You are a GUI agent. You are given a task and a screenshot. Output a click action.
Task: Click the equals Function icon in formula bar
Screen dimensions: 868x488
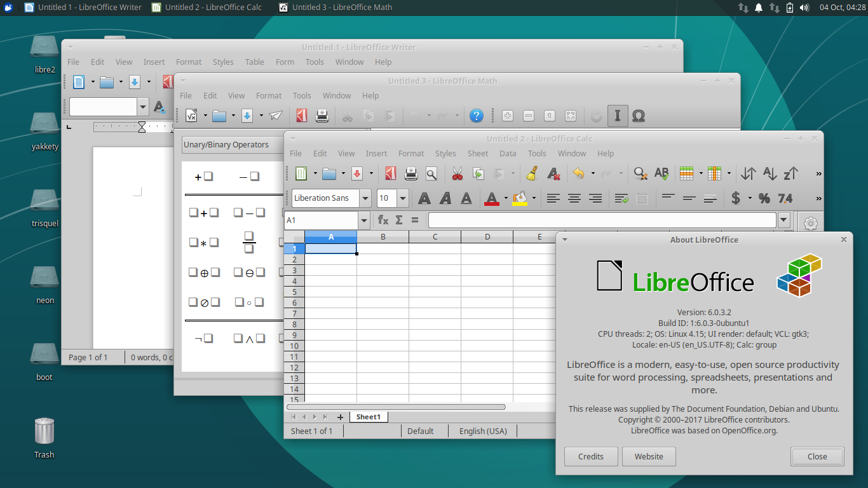[x=415, y=220]
